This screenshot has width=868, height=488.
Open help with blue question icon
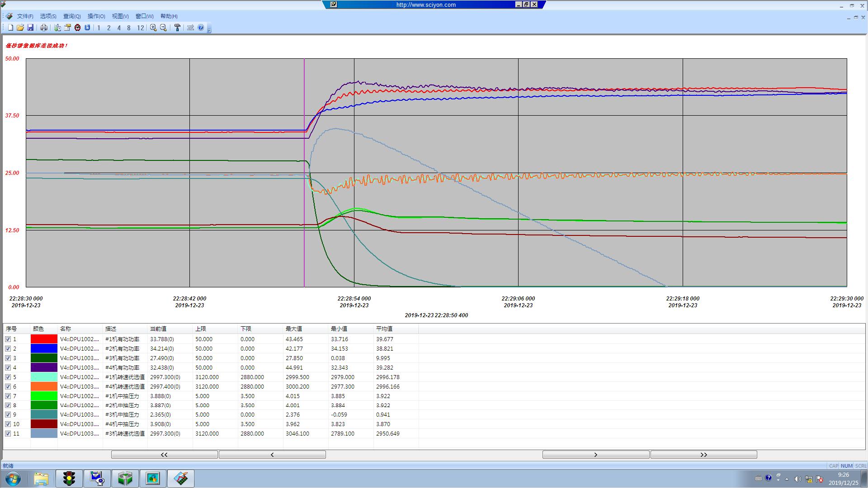(201, 28)
